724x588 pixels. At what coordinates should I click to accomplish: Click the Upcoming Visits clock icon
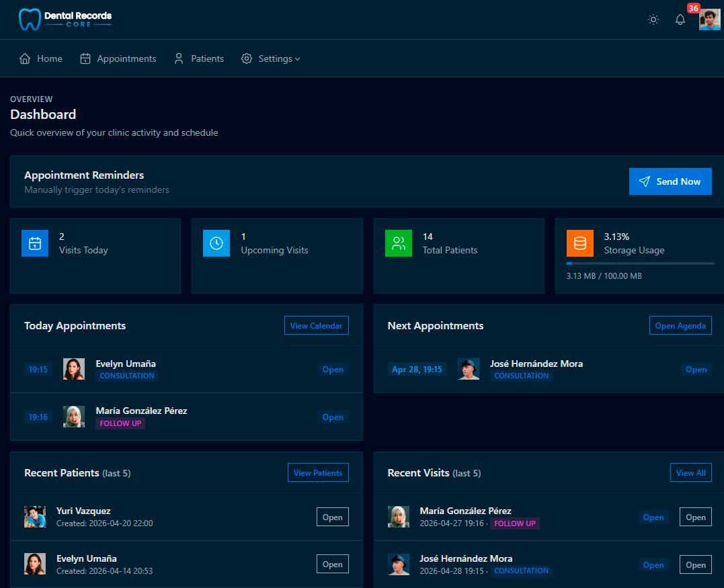pos(216,243)
